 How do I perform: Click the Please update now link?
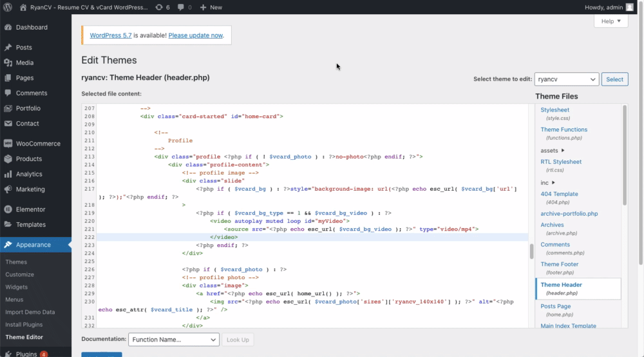196,35
